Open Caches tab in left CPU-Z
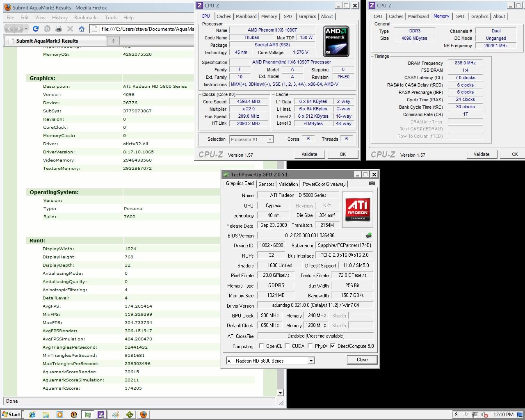Viewport: 525px width, 420px height. click(224, 16)
